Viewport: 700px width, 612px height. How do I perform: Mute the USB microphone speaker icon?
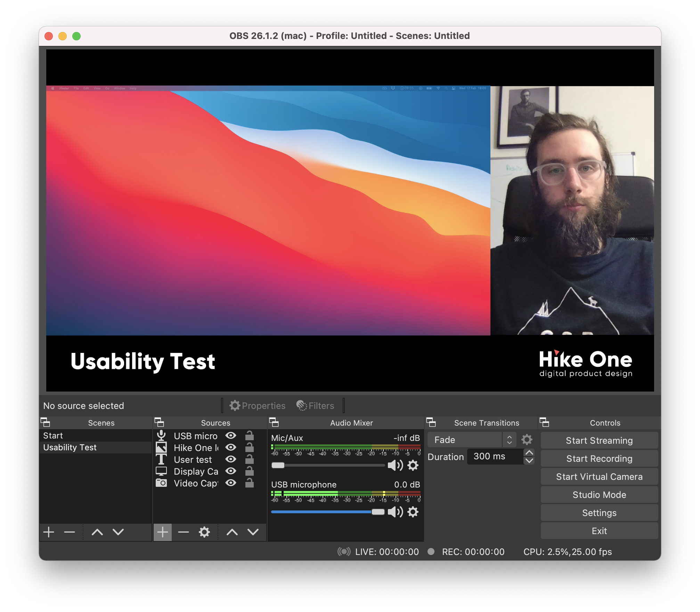(x=395, y=512)
